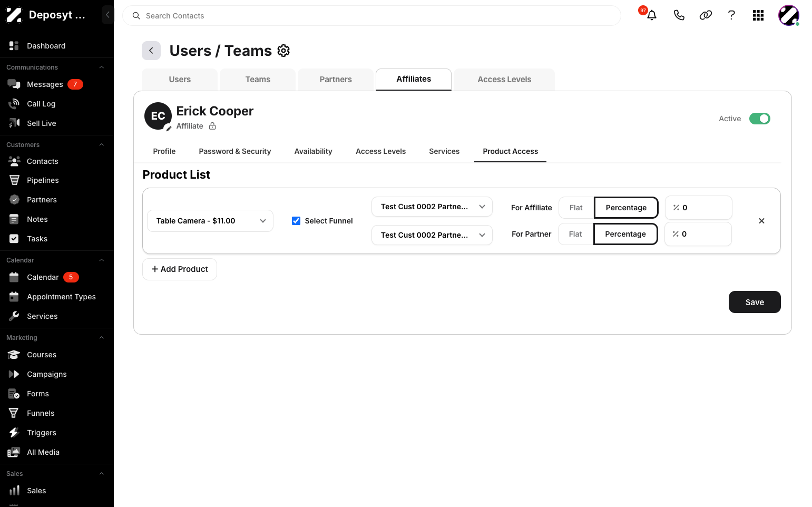The width and height of the screenshot is (812, 507).
Task: Click the For Affiliate percentage value field
Action: (699, 208)
